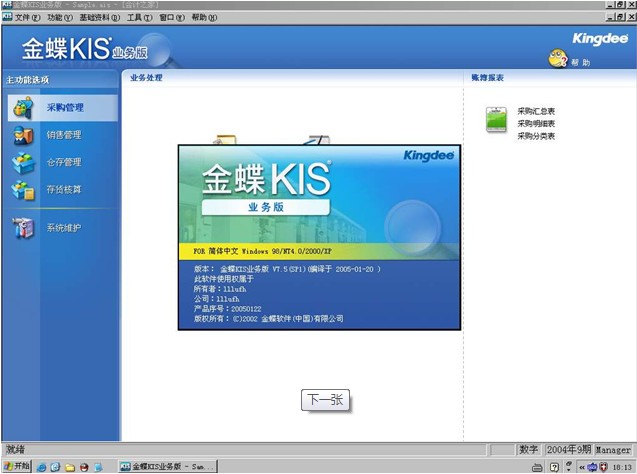Open the 基础资料(D) menu
637x474 pixels.
[x=100, y=17]
